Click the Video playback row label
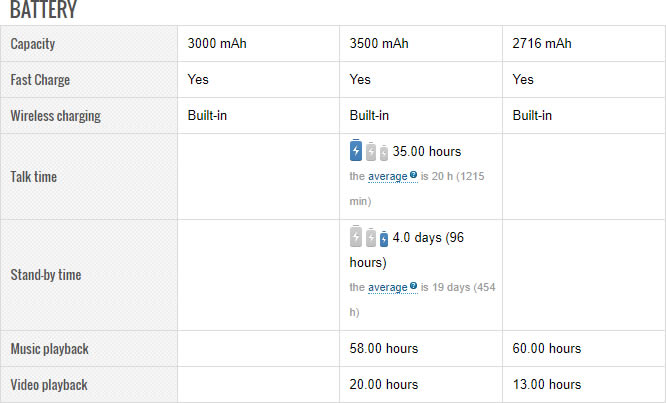666x403 pixels. pyautogui.click(x=49, y=385)
